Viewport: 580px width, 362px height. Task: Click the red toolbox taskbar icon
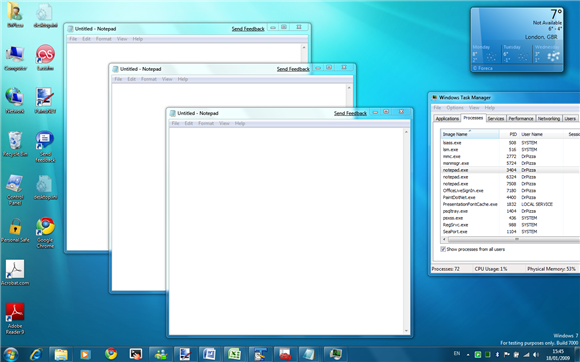(285, 354)
